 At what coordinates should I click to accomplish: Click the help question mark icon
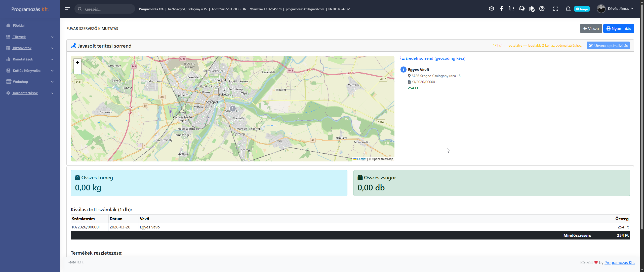coord(542,9)
